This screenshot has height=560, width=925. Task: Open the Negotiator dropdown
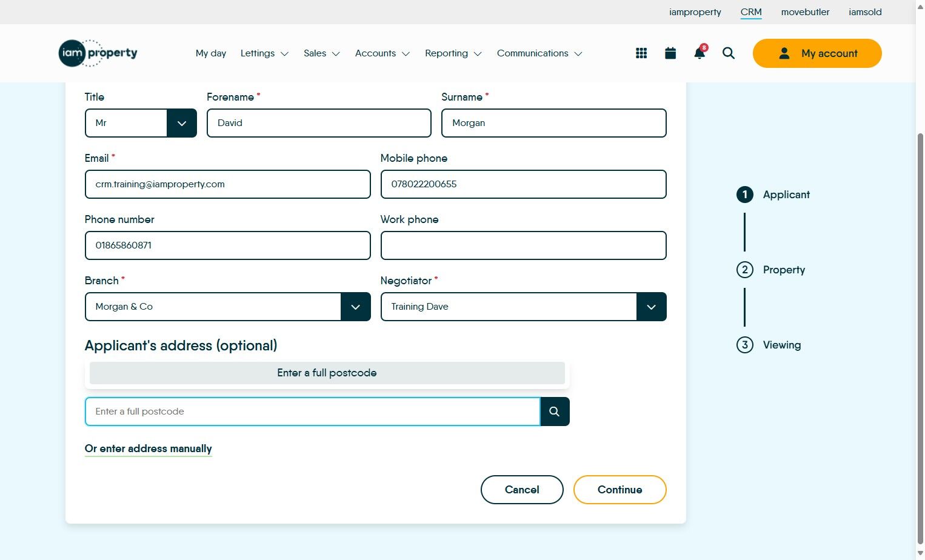click(x=523, y=307)
